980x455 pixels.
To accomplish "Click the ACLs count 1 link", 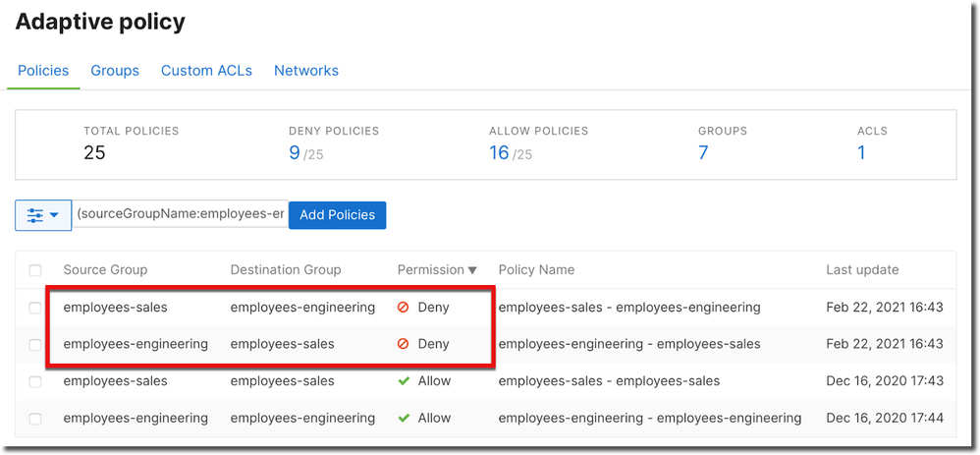I will pyautogui.click(x=861, y=152).
